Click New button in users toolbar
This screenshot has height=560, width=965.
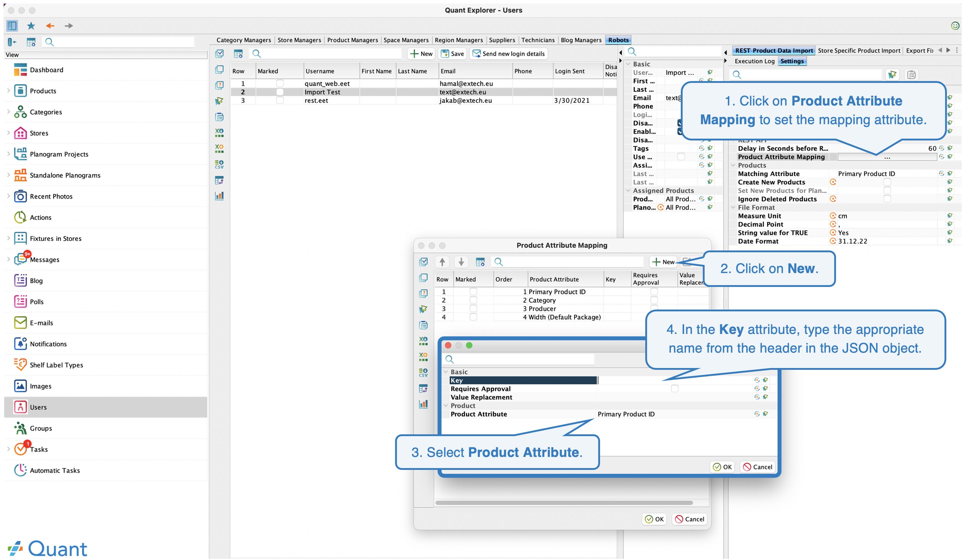421,54
